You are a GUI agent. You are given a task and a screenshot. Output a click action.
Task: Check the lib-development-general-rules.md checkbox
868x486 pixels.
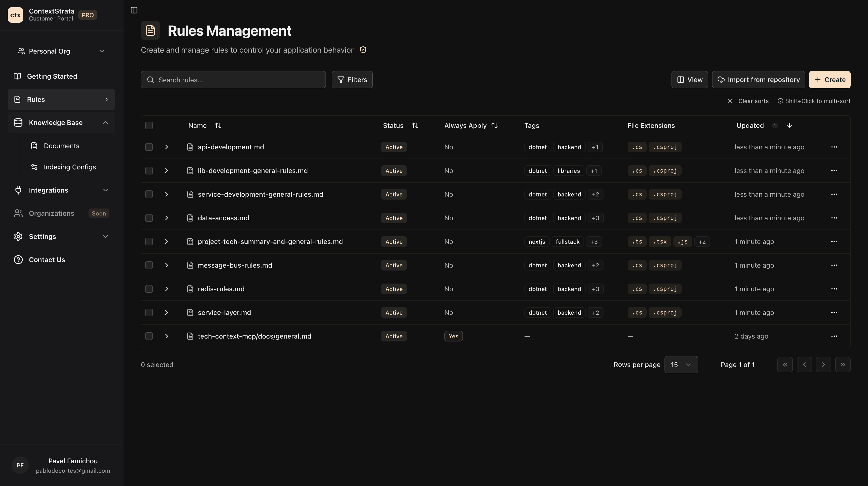point(149,171)
